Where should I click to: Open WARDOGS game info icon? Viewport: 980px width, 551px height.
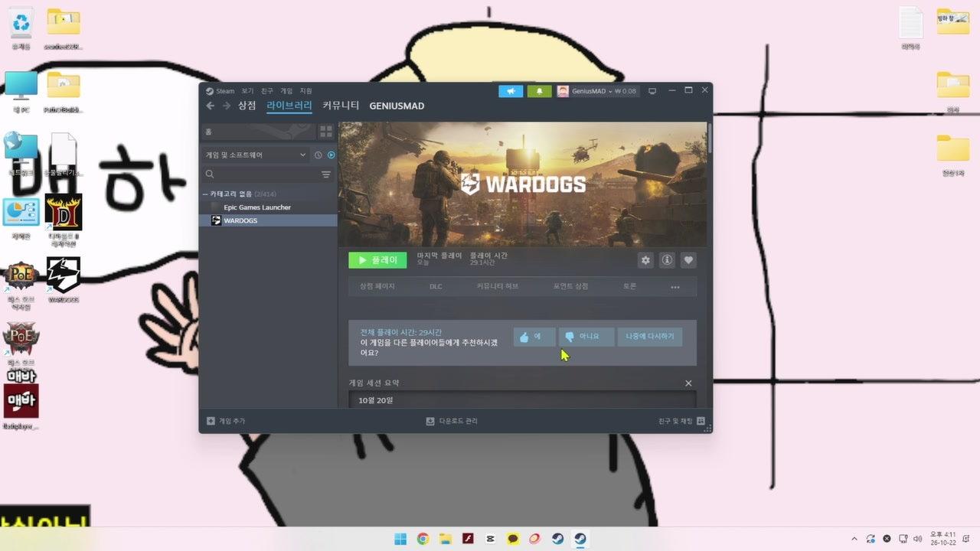coord(667,260)
